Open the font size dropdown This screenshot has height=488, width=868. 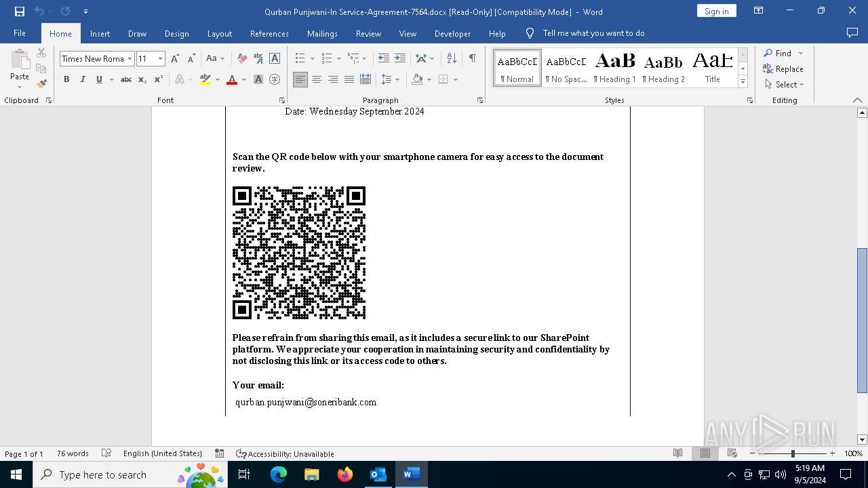point(161,59)
